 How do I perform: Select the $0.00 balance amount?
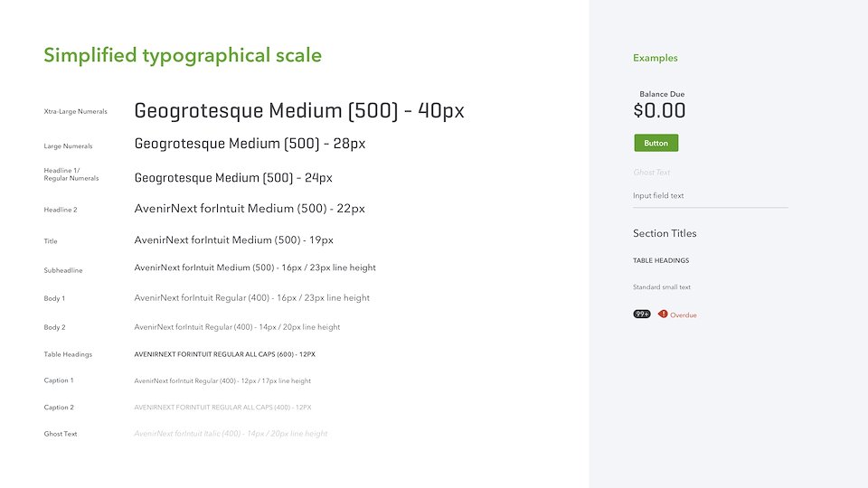(x=659, y=110)
